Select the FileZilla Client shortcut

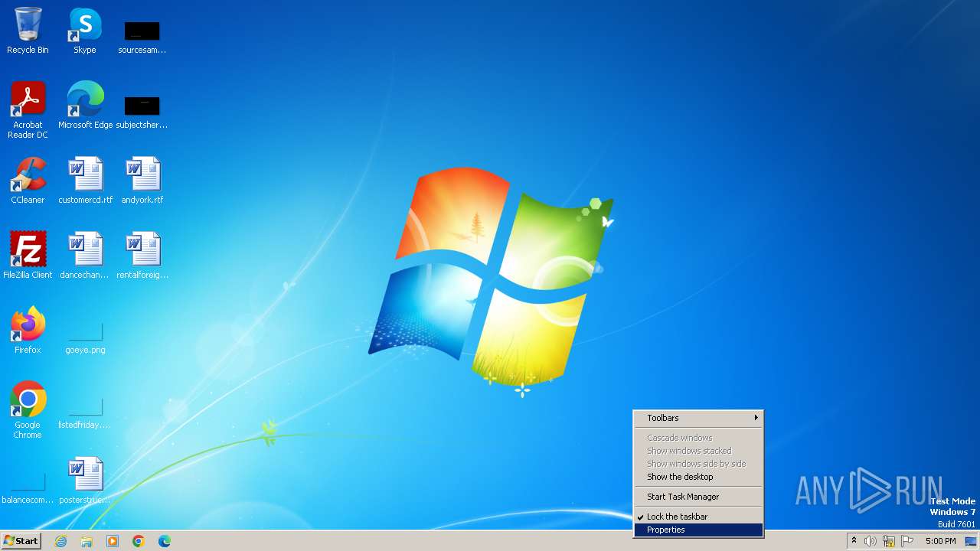(28, 256)
